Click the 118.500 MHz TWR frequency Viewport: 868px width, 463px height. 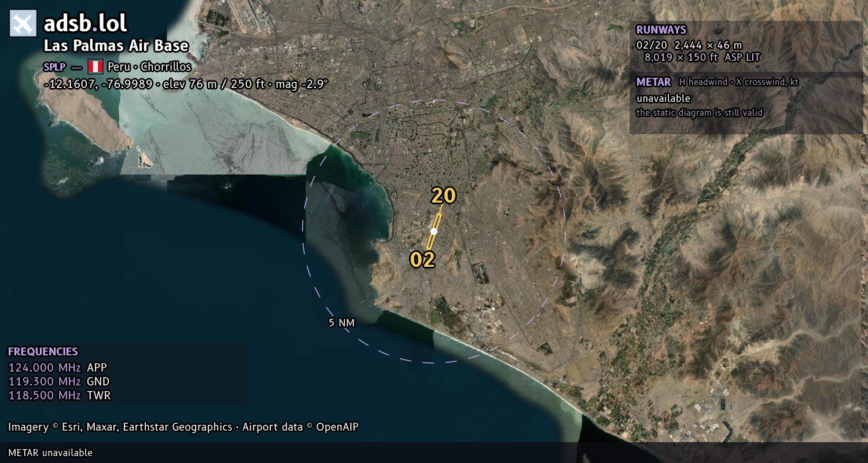click(x=59, y=395)
